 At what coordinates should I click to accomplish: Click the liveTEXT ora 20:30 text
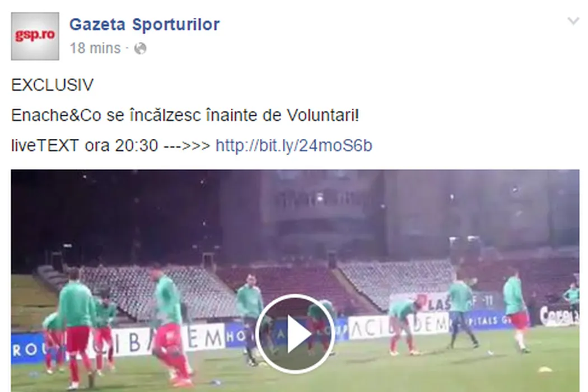point(85,146)
